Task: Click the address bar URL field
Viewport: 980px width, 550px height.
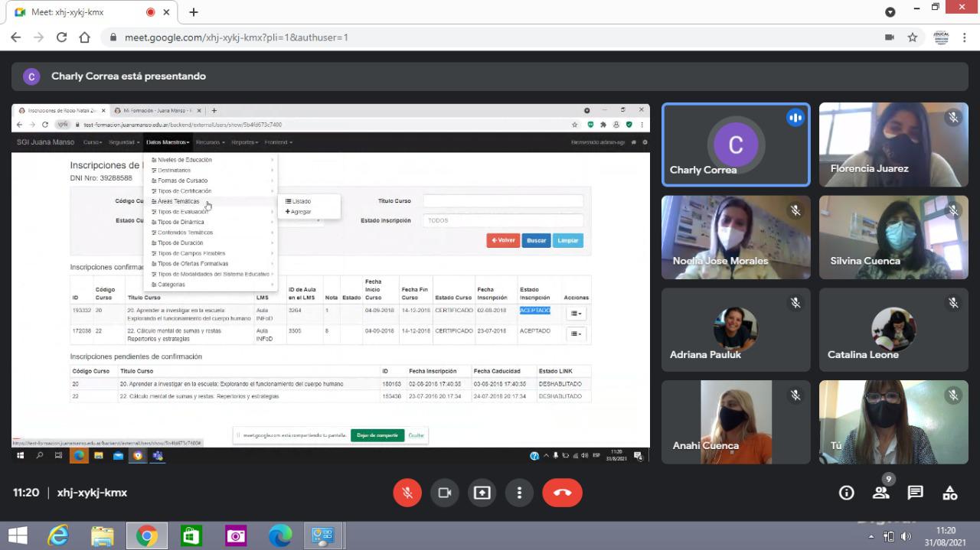Action: [459, 37]
